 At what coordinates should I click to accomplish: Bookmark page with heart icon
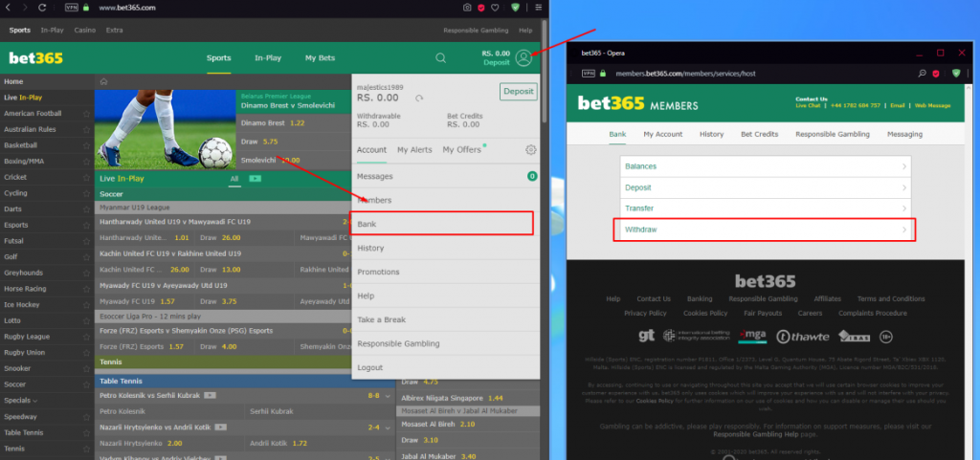point(495,8)
